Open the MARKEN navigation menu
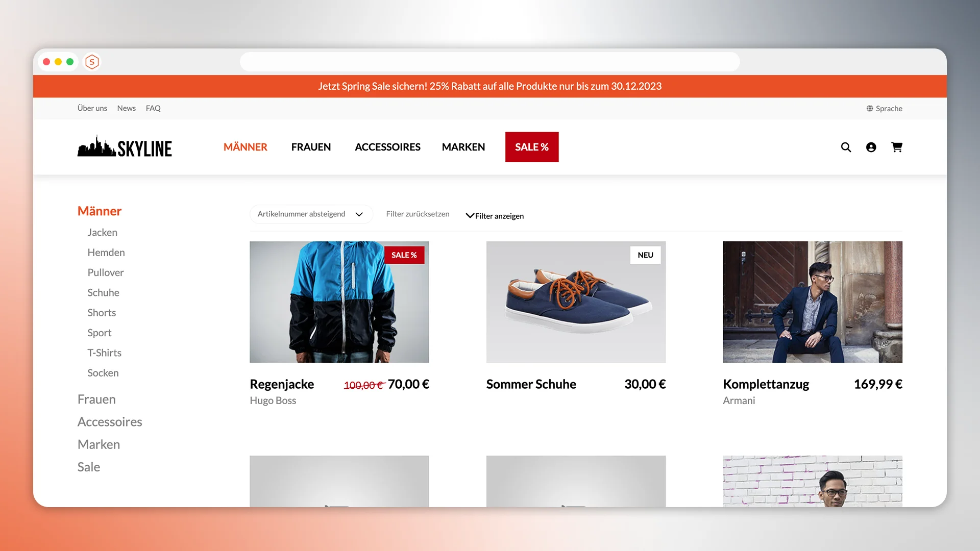The width and height of the screenshot is (980, 551). 463,147
